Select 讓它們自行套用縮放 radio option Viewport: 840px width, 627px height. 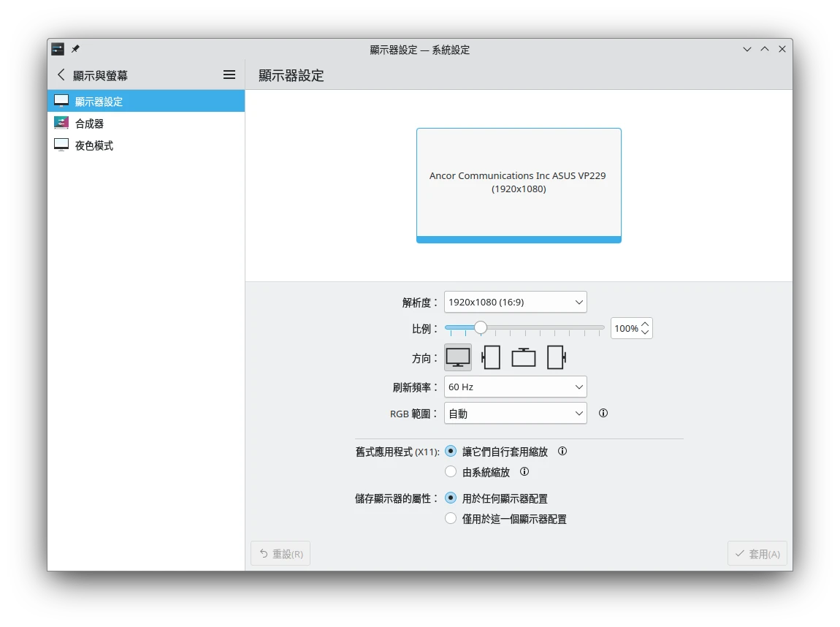coord(451,452)
